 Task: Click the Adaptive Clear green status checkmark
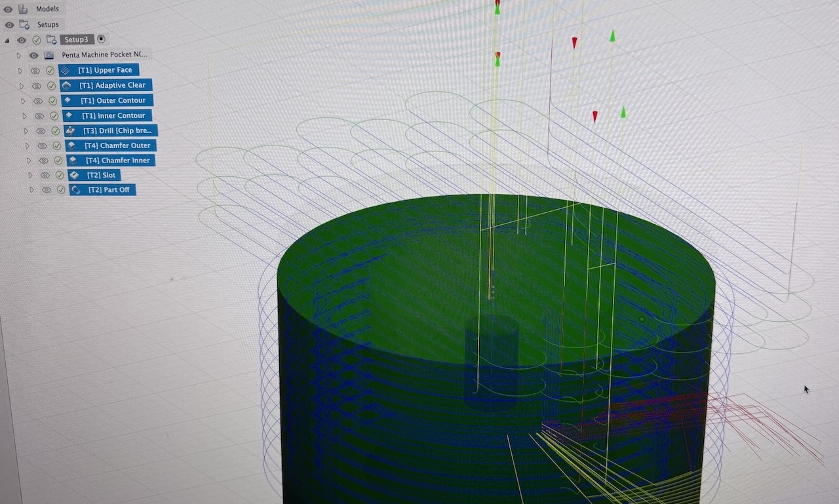point(51,86)
